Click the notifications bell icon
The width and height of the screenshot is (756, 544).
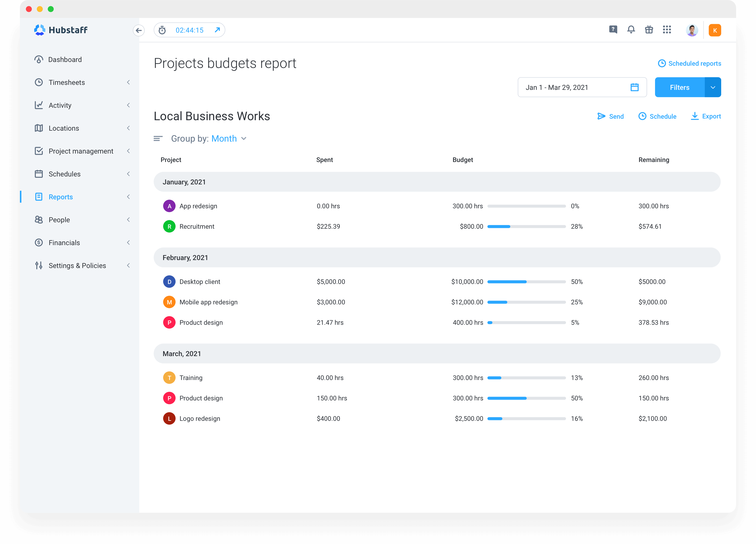coord(631,30)
